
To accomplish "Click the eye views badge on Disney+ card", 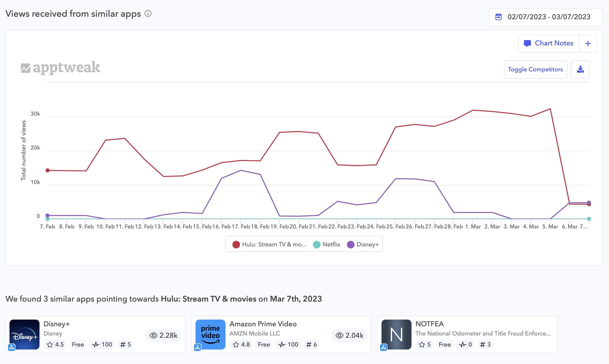I will (x=163, y=335).
